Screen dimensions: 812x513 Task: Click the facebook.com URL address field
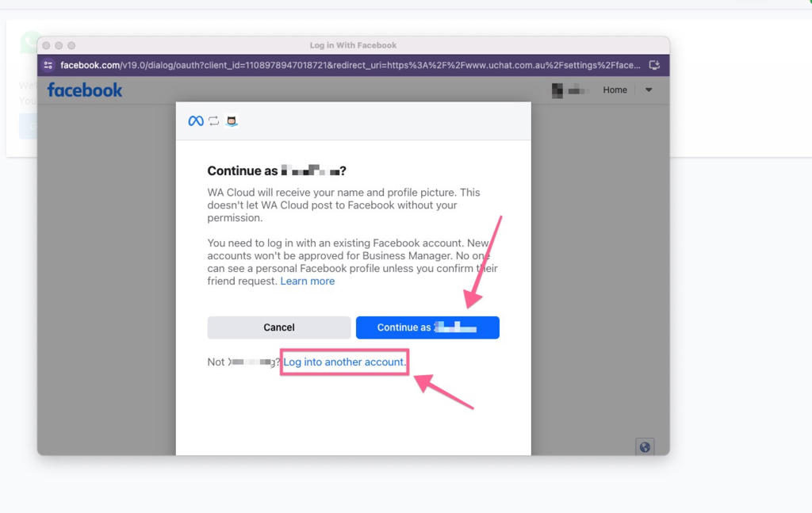(350, 65)
